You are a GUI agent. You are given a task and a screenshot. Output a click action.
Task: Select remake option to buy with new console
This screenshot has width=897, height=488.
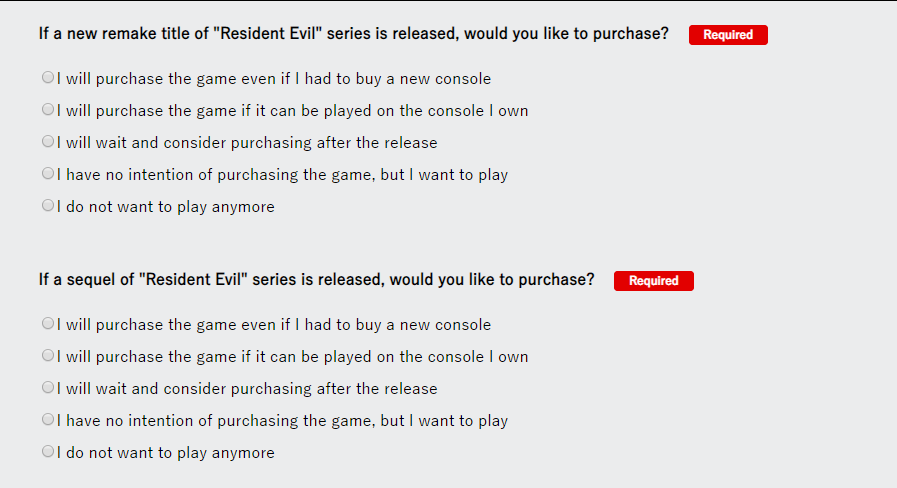pos(48,77)
